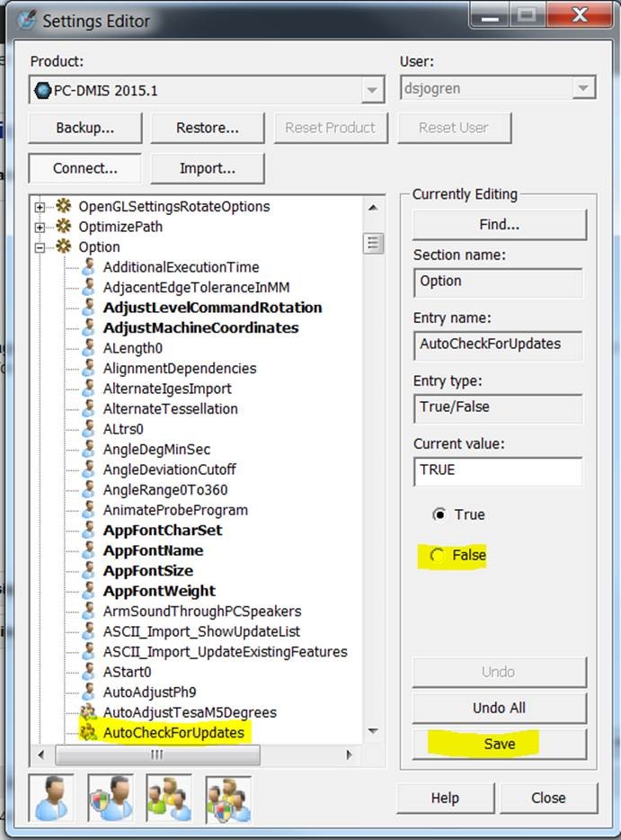Click the tree vertical scrollbar thumb
Image resolution: width=621 pixels, height=840 pixels.
(x=373, y=243)
